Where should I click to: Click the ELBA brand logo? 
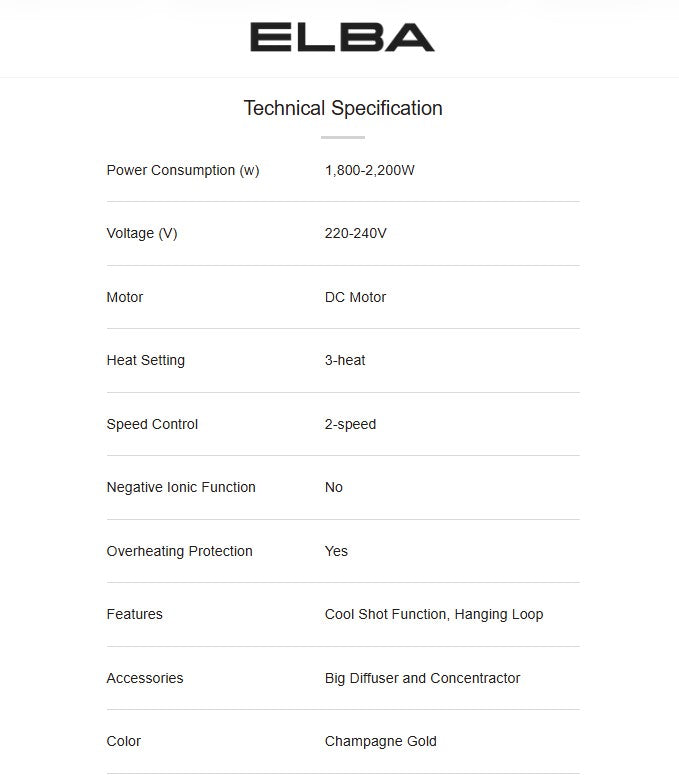click(x=342, y=38)
